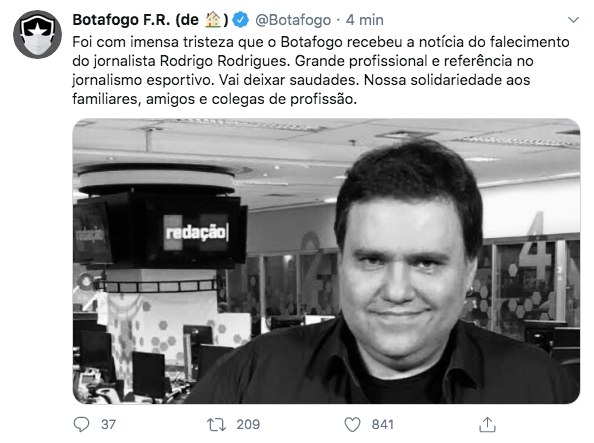Image resolution: width=594 pixels, height=443 pixels.
Task: Like the tweet with the heart icon
Action: click(x=352, y=424)
